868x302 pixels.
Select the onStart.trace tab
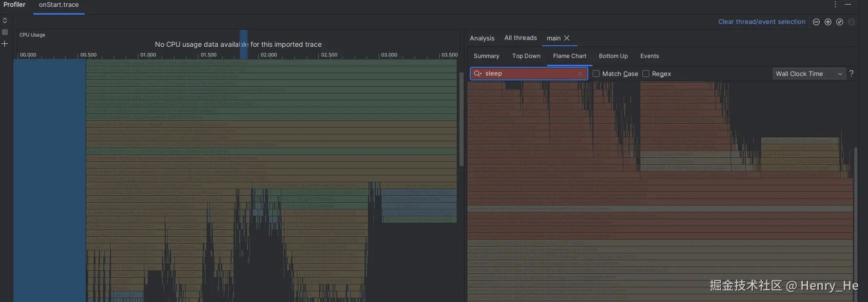coord(59,5)
